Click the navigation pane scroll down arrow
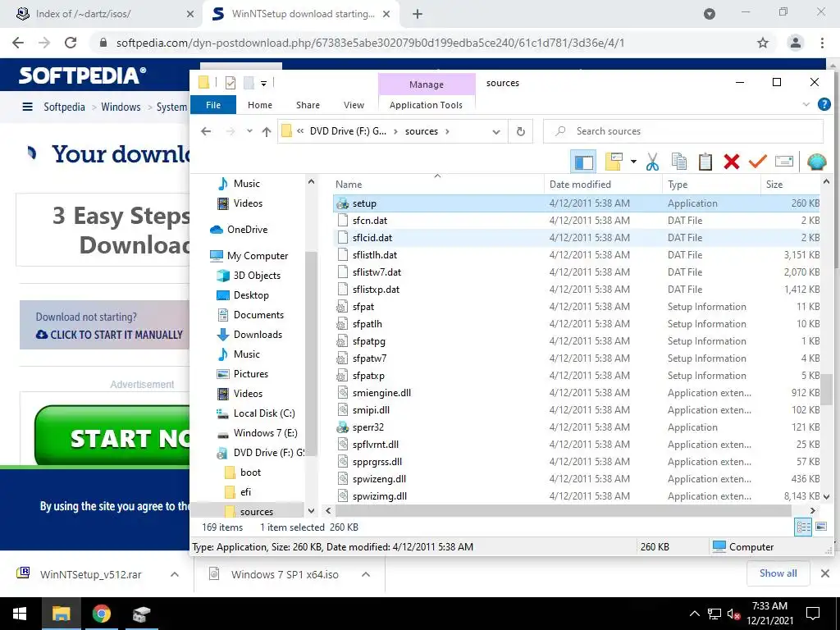Viewport: 840px width, 630px height. pyautogui.click(x=311, y=510)
